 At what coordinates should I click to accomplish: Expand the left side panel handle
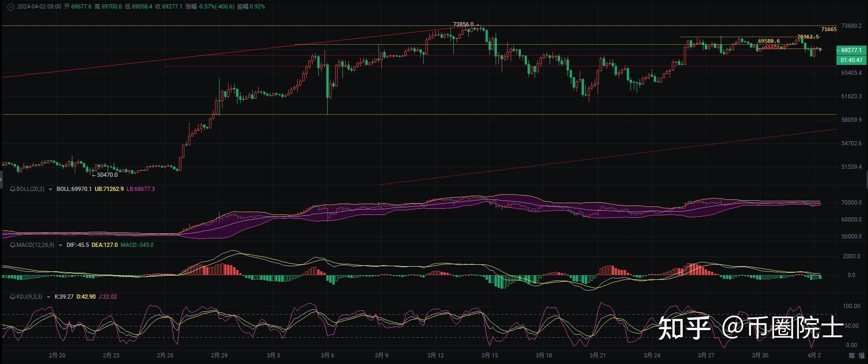[1, 179]
